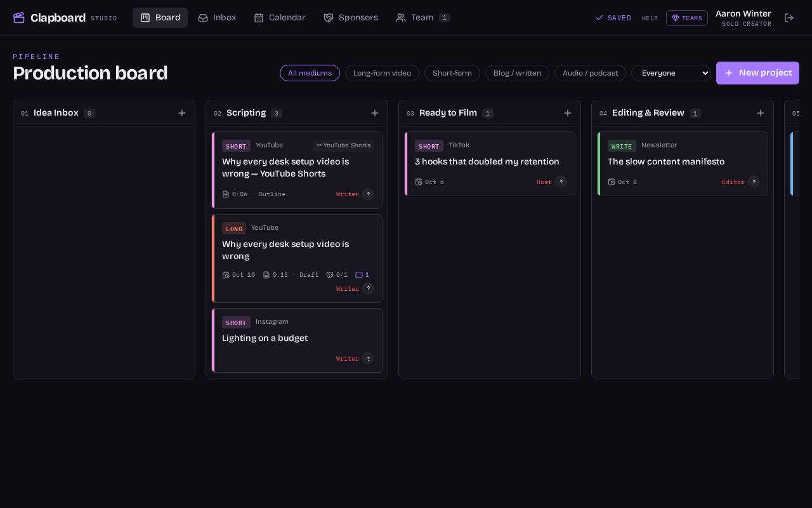Image resolution: width=812 pixels, height=508 pixels.
Task: Click the sponsor tag icon showing 0/1
Action: click(330, 275)
